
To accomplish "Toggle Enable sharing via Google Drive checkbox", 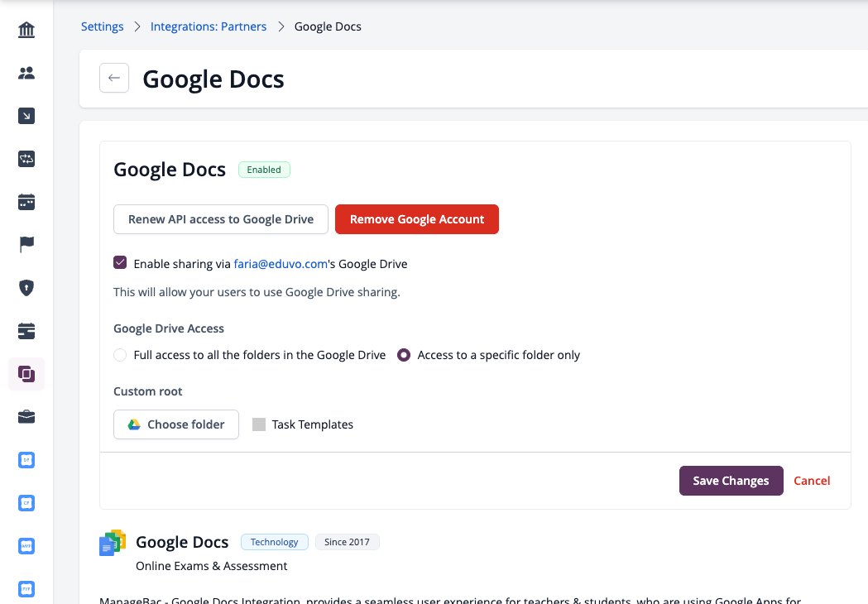I will tap(120, 262).
